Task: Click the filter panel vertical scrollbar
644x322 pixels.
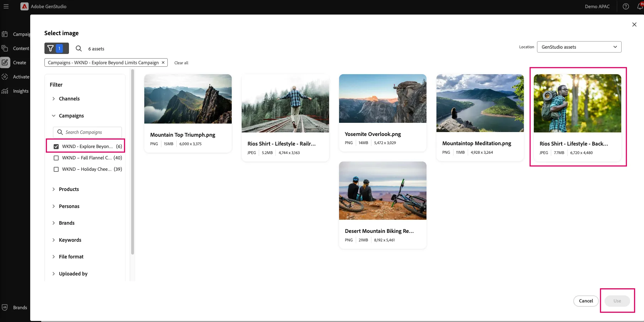Action: point(133,162)
